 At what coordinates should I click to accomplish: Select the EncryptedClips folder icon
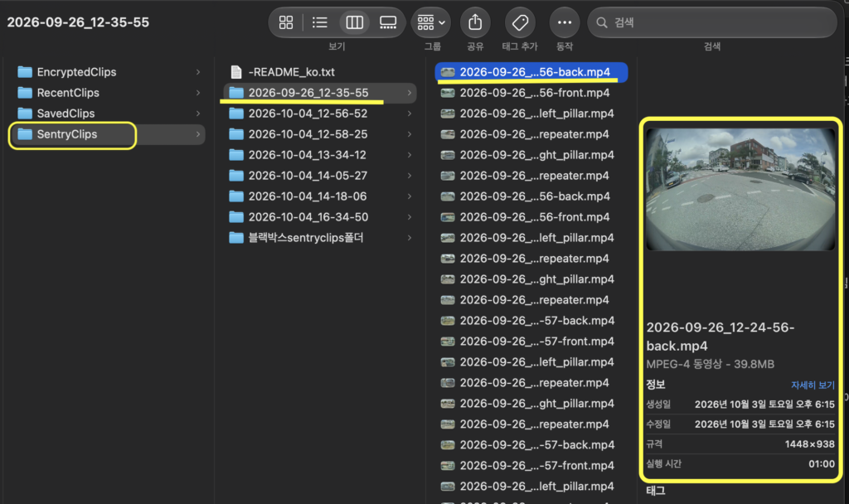[25, 72]
